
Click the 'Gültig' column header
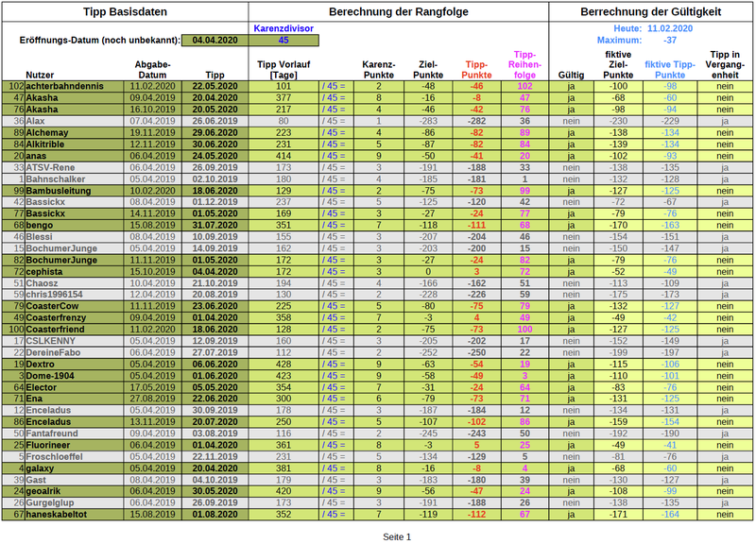point(571,76)
